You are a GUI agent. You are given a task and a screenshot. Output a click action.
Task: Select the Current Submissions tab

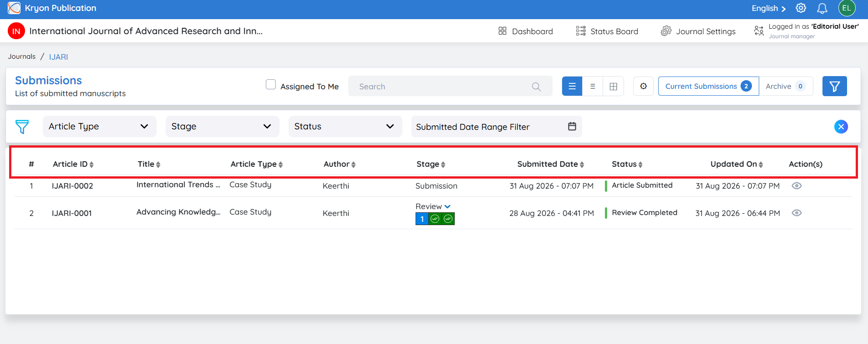(708, 86)
